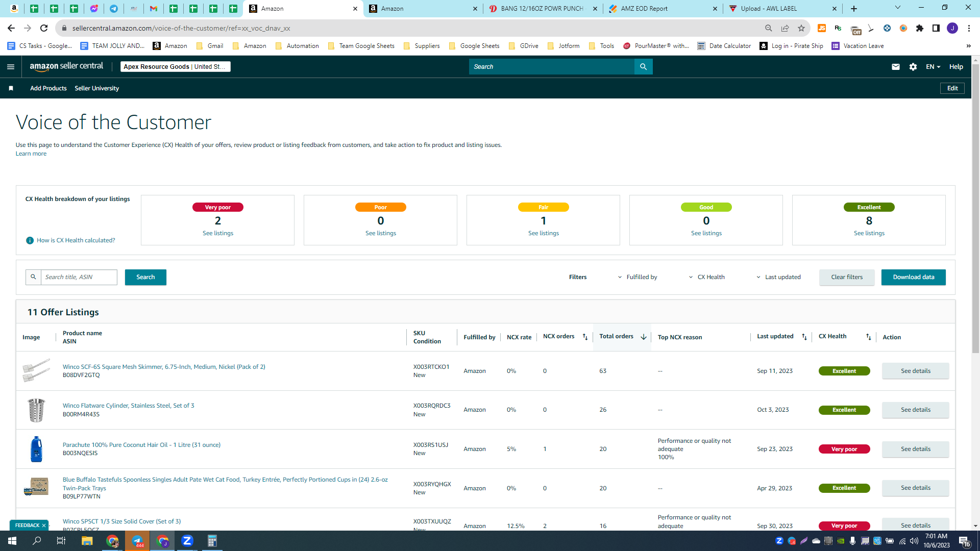
Task: Show more bookmarks chevron
Action: (968, 46)
